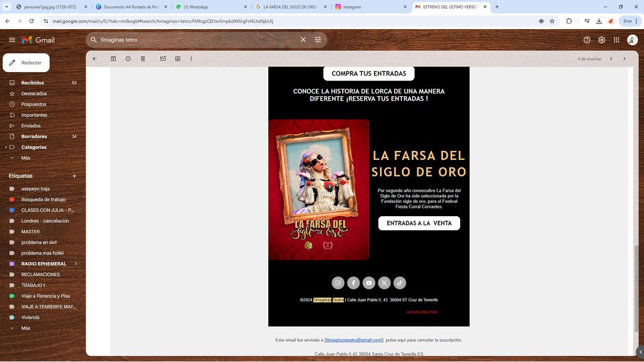Open Gmail main menu hamburger icon
This screenshot has width=644, height=362.
pyautogui.click(x=12, y=40)
